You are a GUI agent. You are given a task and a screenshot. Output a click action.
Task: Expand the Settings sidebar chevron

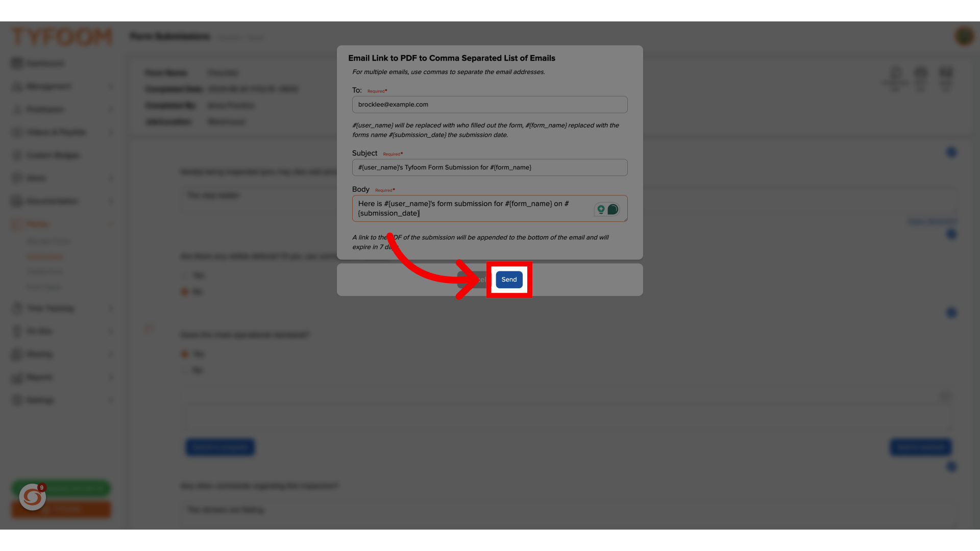111,400
